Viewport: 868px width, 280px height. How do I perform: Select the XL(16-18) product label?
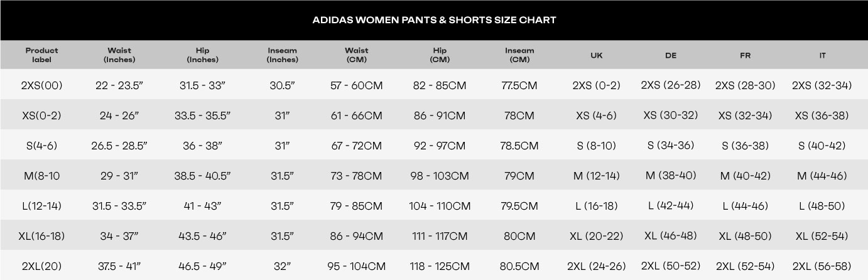click(x=41, y=236)
